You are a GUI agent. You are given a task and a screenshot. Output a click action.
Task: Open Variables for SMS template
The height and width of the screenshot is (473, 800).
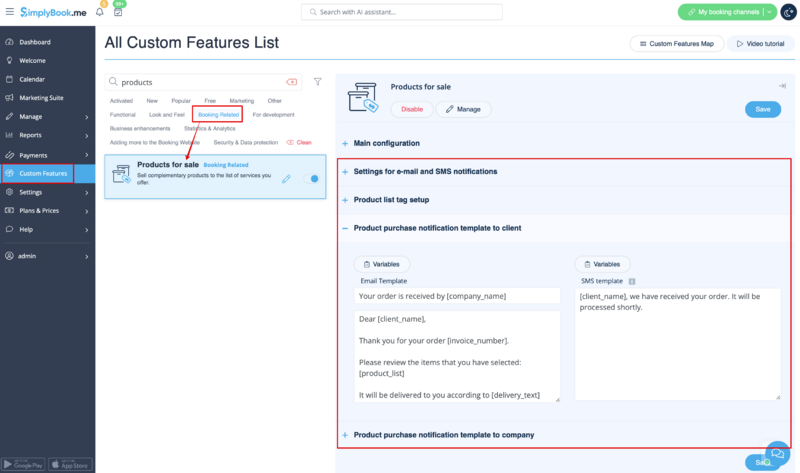click(x=603, y=264)
